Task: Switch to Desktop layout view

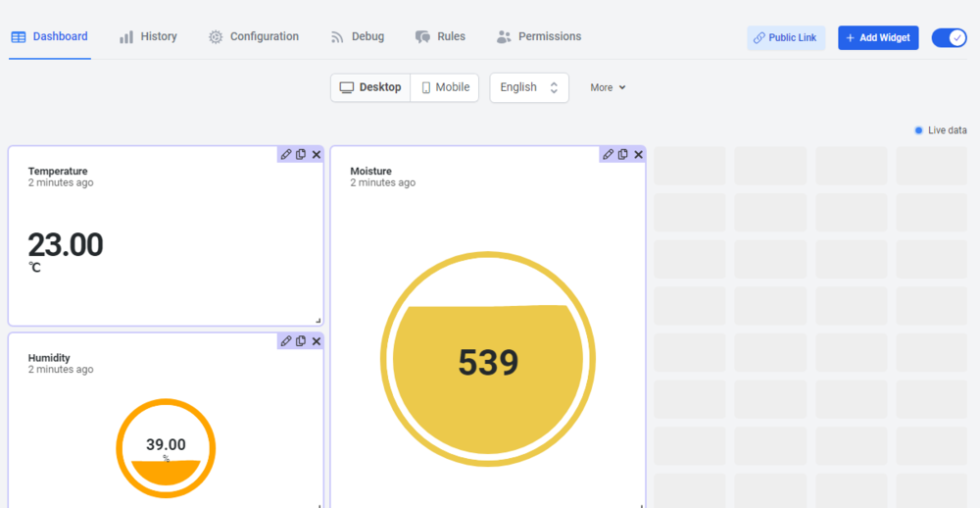Action: (x=370, y=87)
